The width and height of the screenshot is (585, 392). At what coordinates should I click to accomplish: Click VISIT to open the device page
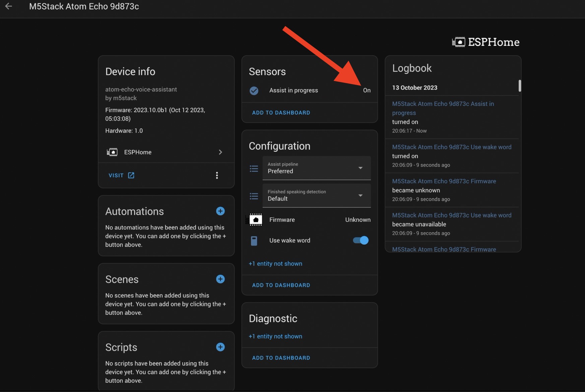click(x=116, y=175)
